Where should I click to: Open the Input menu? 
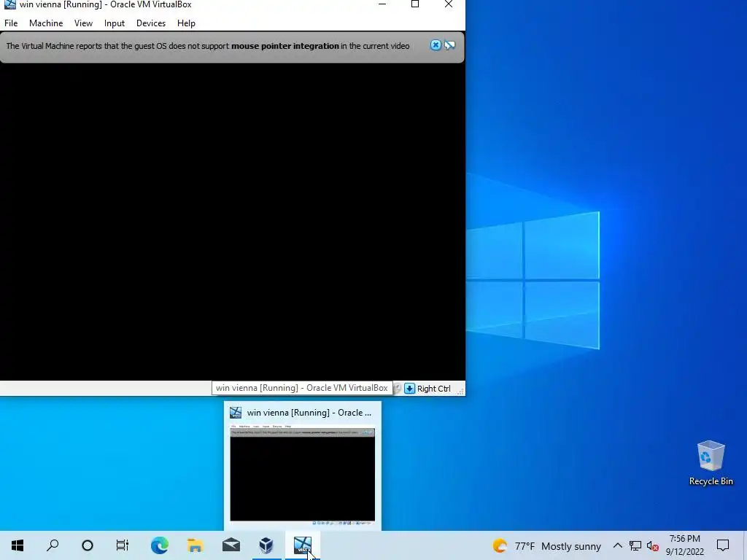click(x=115, y=23)
